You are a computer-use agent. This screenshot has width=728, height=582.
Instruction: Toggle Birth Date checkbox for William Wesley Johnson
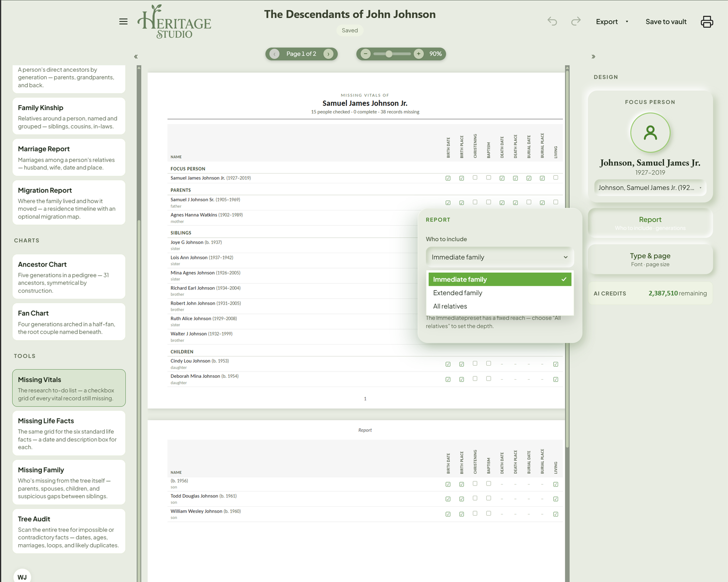448,514
